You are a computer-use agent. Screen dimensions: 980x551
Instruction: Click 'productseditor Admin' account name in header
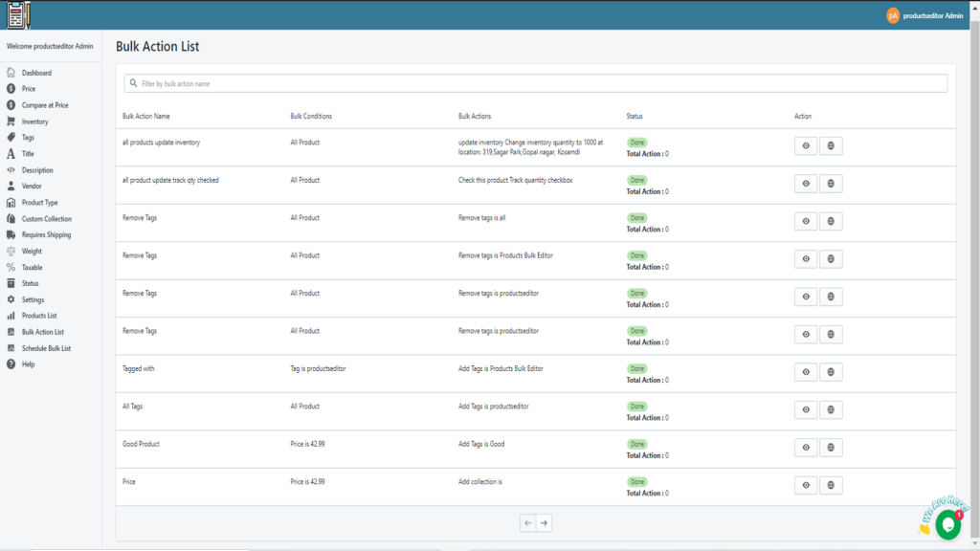932,15
